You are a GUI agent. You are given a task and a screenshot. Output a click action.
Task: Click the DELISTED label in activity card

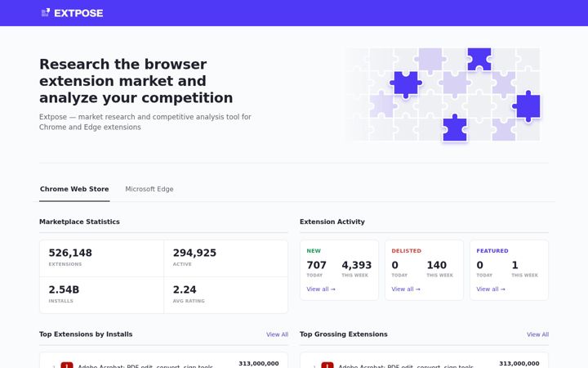coord(406,251)
